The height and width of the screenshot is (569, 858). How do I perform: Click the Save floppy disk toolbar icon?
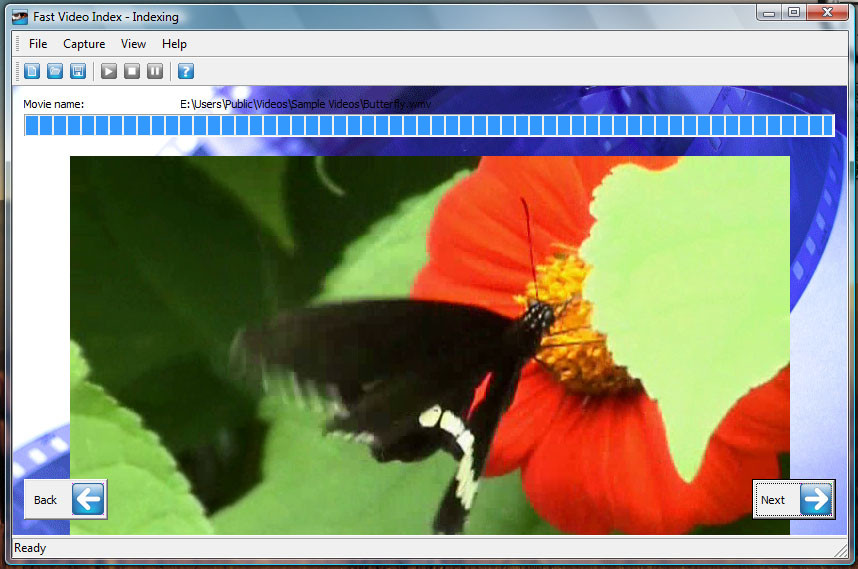tap(78, 71)
